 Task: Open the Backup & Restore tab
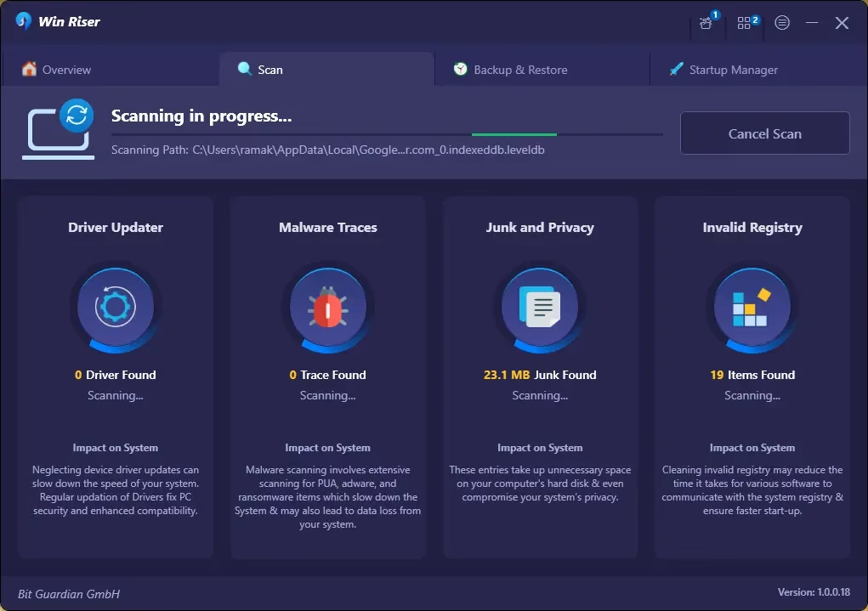510,70
